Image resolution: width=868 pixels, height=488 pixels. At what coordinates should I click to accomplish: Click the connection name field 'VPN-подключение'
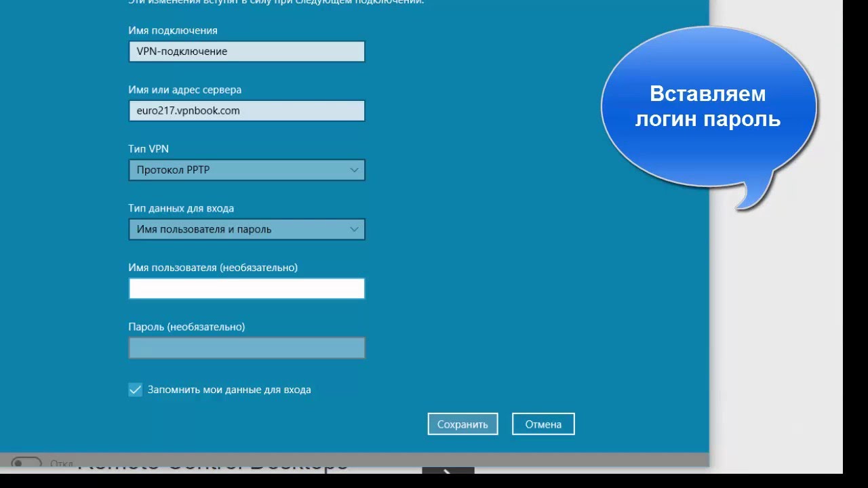(247, 52)
